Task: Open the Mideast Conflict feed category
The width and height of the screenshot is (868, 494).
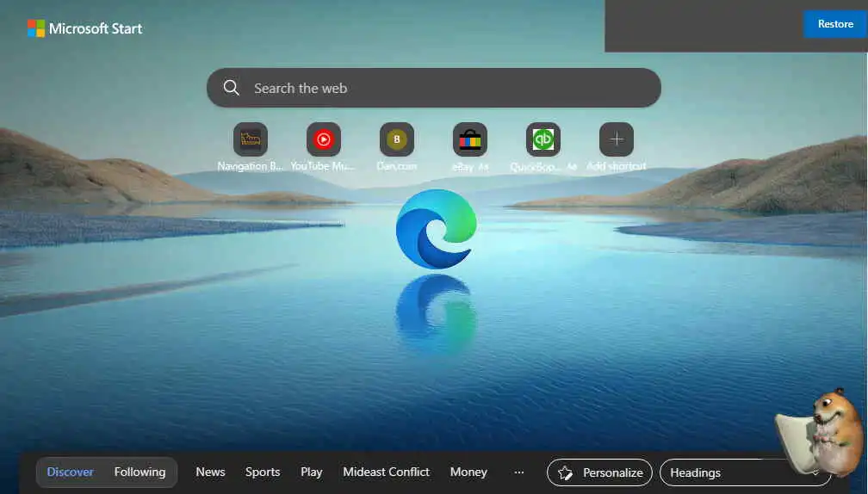Action: click(386, 472)
